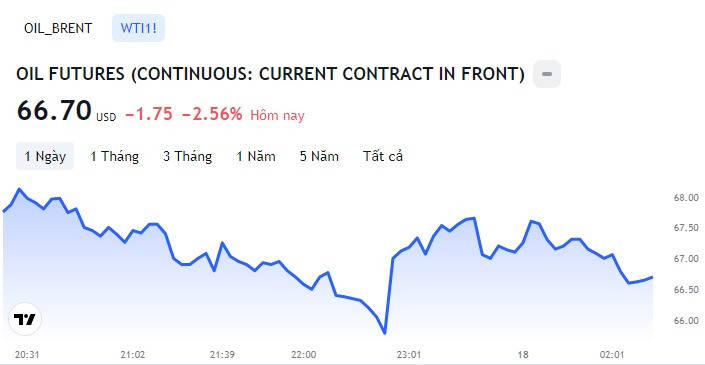Click the 66.70 current price
This screenshot has height=365, width=705.
coord(54,111)
